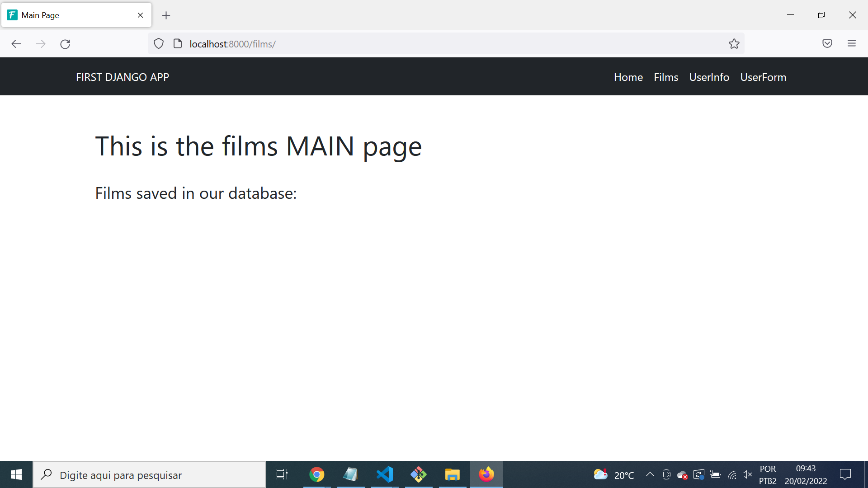Launch Chrome from the taskbar
The image size is (868, 488).
click(317, 474)
